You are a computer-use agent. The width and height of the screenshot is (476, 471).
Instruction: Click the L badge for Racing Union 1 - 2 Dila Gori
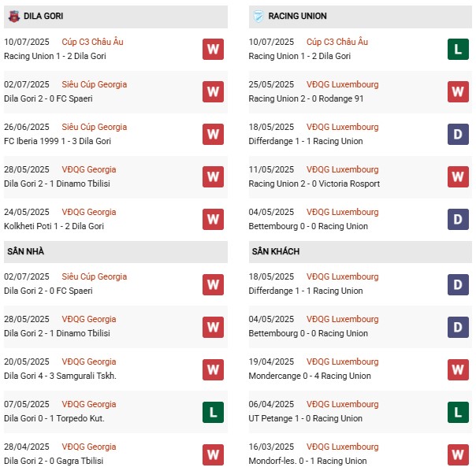coord(458,49)
